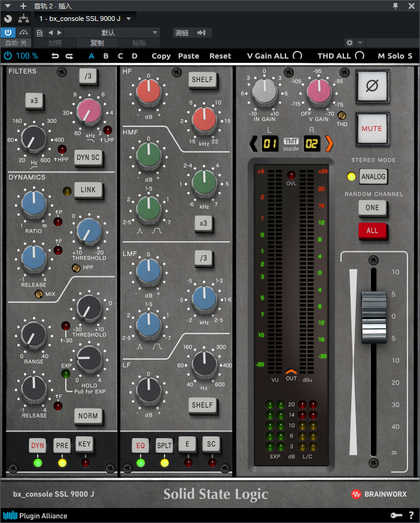The height and width of the screenshot is (523, 420).
Task: Open the 默认 preset dropdown
Action: (x=111, y=33)
